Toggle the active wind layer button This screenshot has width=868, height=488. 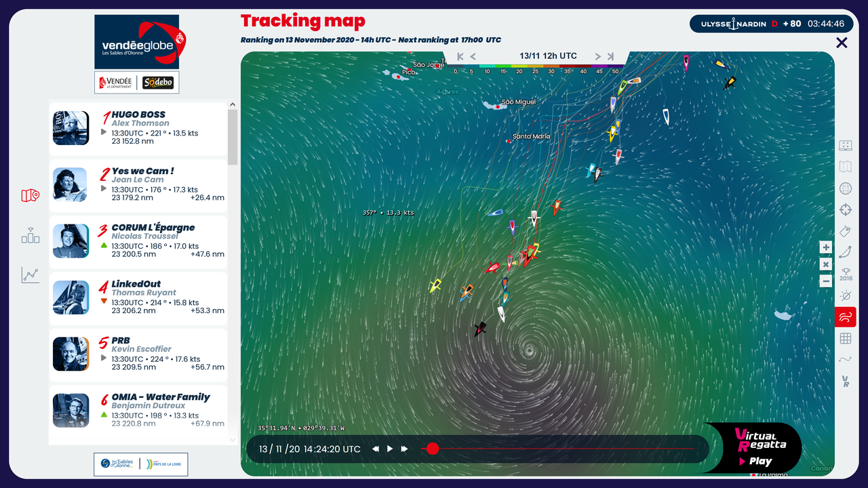pyautogui.click(x=846, y=317)
